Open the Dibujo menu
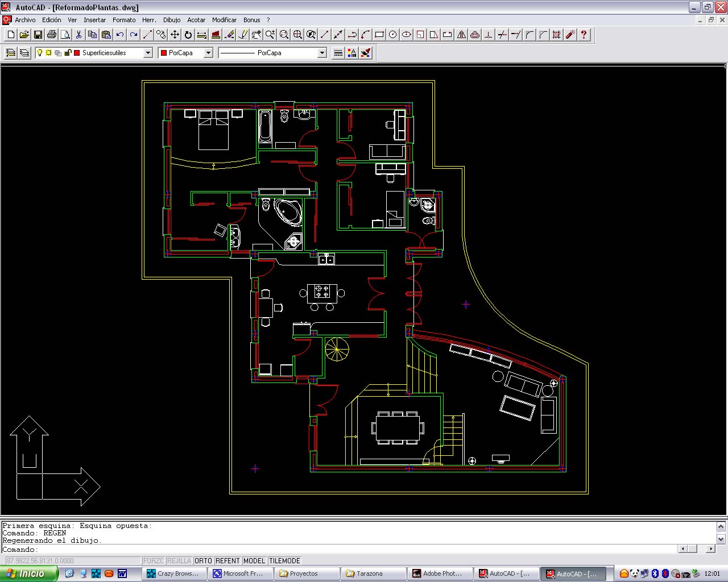 [172, 20]
